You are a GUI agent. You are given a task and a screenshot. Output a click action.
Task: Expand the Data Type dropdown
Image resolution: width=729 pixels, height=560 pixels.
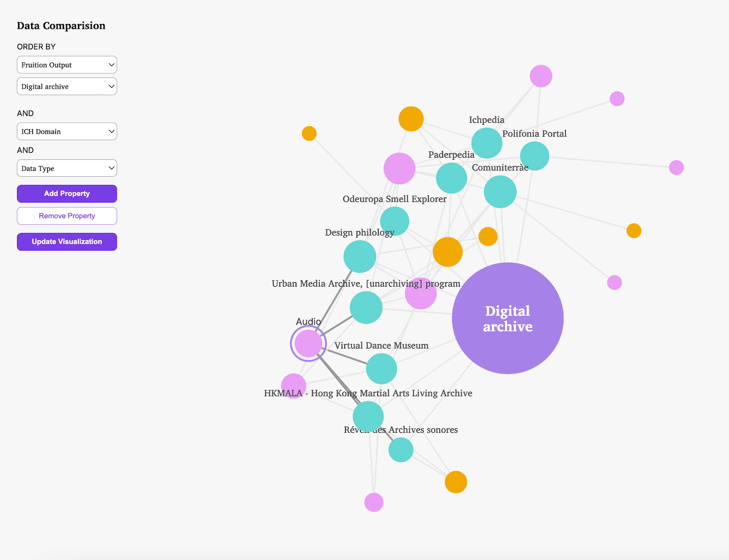click(x=67, y=168)
